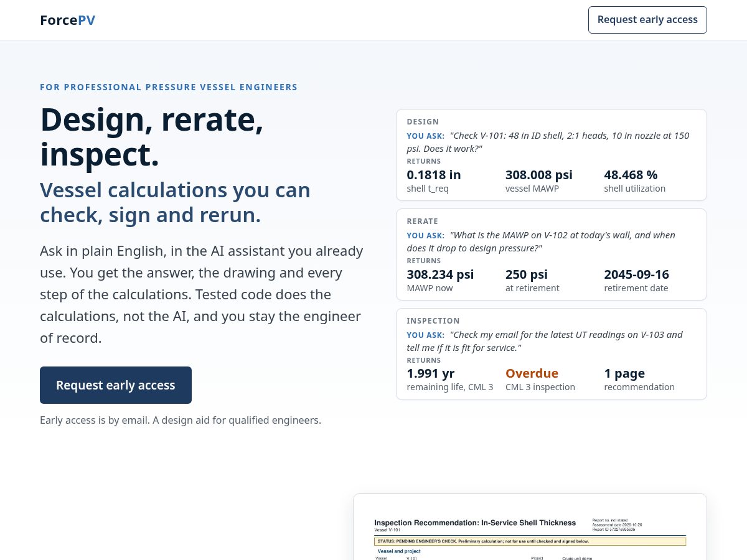This screenshot has width=747, height=560.
Task: Click the orange Overdue status
Action: coord(532,373)
